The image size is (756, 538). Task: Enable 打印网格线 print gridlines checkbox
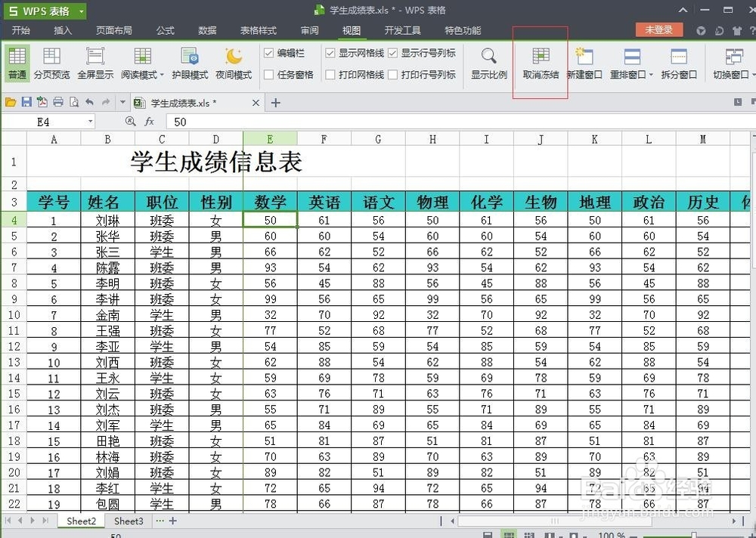click(330, 74)
